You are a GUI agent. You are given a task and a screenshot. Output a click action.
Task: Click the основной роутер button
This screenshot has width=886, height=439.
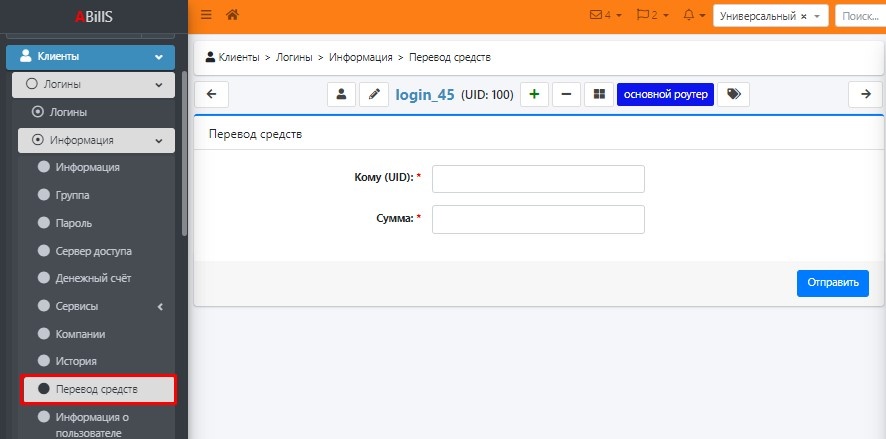coord(665,94)
